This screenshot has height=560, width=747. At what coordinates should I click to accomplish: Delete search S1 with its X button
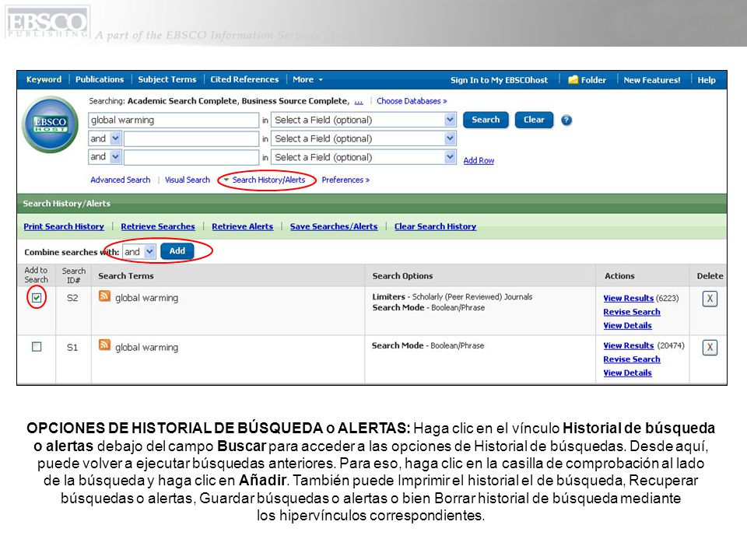(710, 347)
